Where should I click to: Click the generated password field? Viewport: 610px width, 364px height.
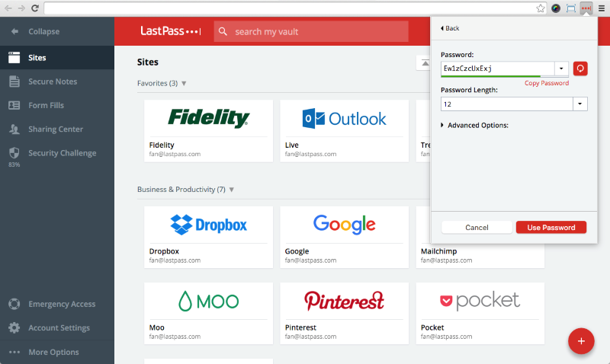[498, 69]
